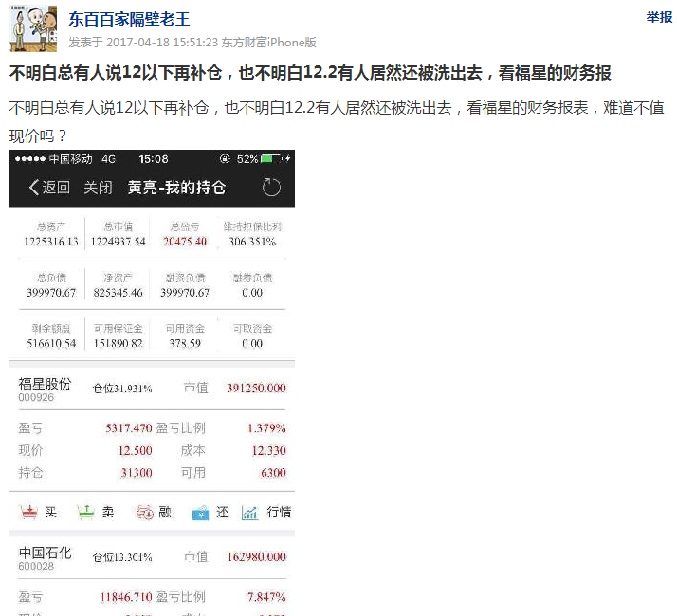This screenshot has height=616, width=677.
Task: Click 中国石化 profit value 11846.710
Action: pos(126,597)
